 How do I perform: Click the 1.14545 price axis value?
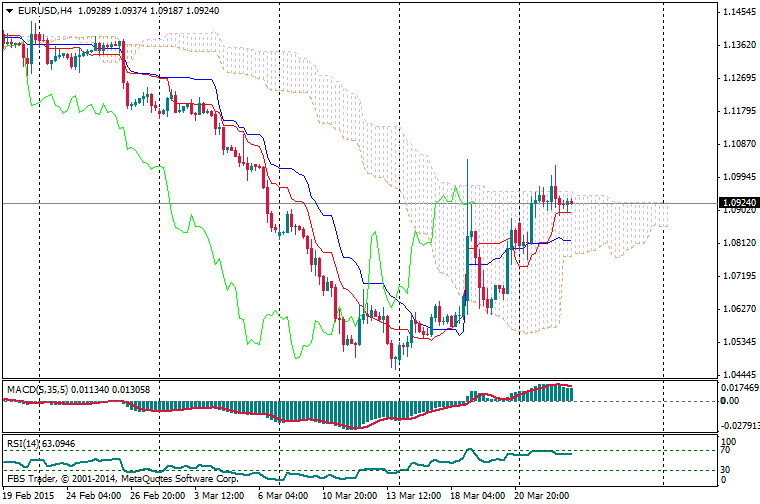click(738, 12)
